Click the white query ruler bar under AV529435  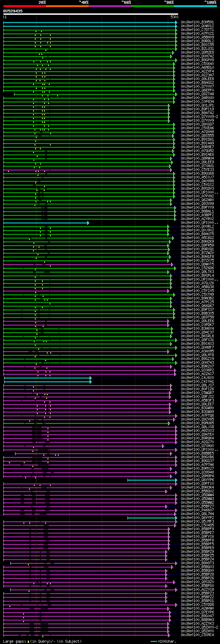coord(91,14)
